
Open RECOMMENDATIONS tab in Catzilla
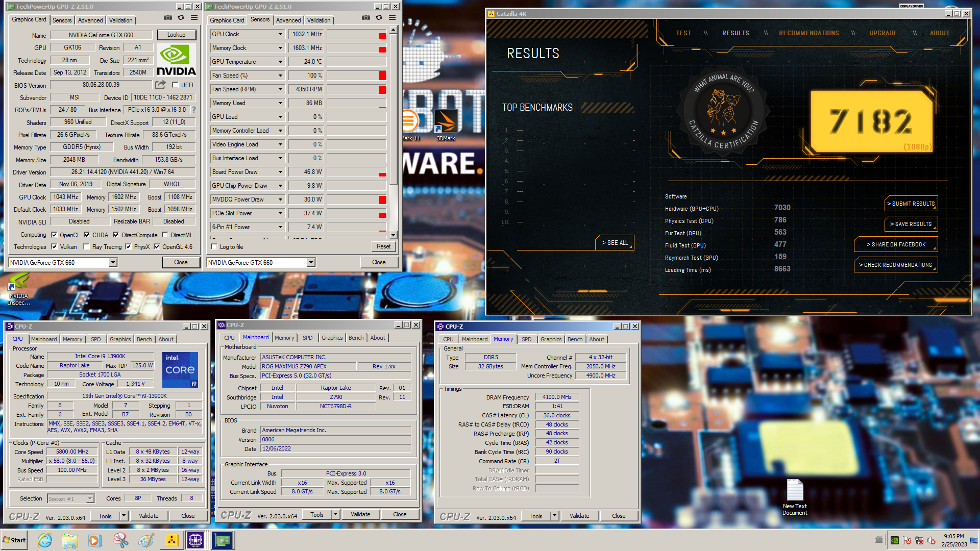pyautogui.click(x=809, y=33)
